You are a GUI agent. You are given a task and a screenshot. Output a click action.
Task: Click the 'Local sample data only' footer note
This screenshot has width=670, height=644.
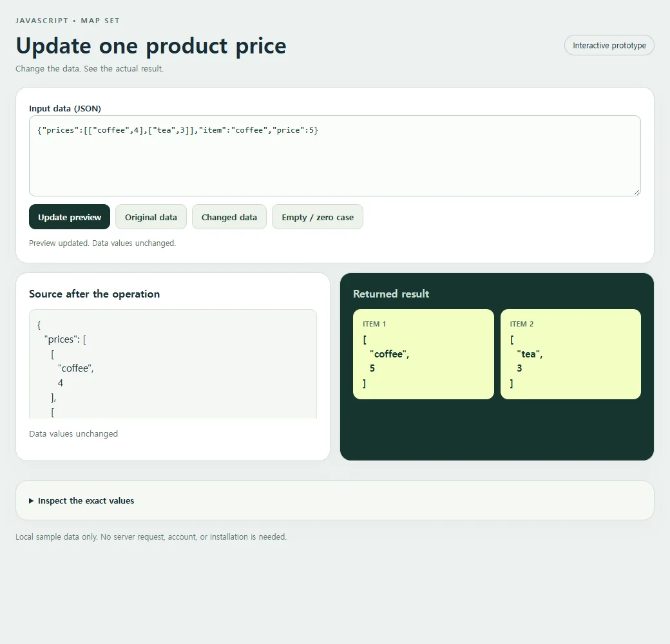click(x=151, y=537)
